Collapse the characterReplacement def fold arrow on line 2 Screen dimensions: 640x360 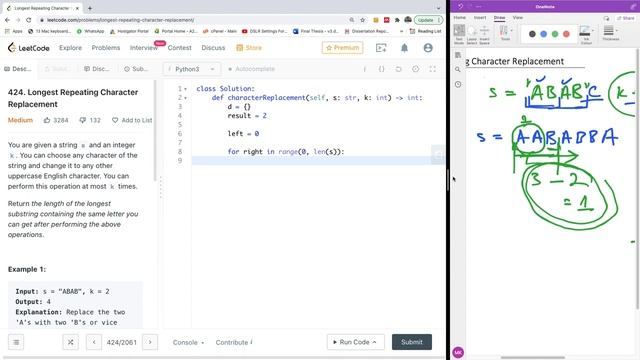[x=186, y=98]
